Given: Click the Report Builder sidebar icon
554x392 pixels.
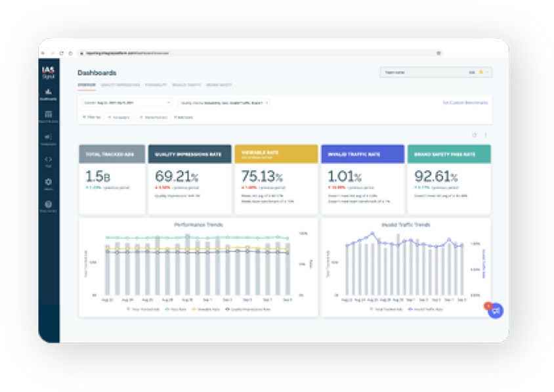Looking at the screenshot, I should coord(49,117).
